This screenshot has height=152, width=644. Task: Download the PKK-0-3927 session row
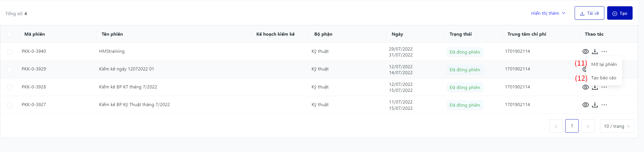[595, 105]
